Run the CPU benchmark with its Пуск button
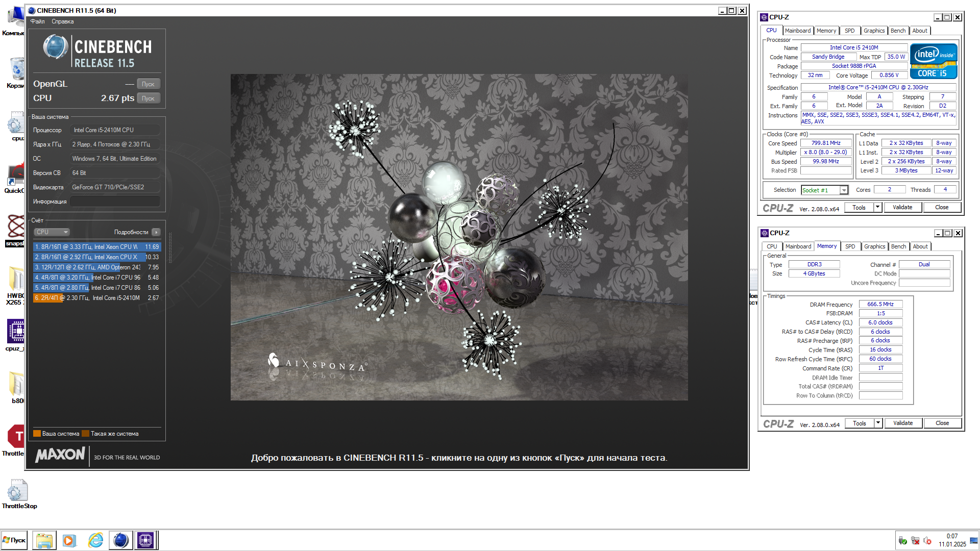Viewport: 980px width, 551px height. click(x=149, y=98)
